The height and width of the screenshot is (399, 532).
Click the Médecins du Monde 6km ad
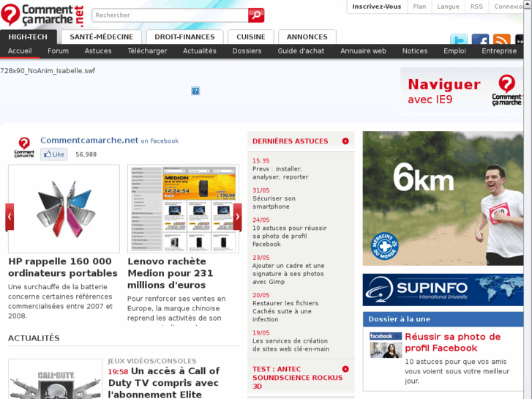[x=443, y=198]
